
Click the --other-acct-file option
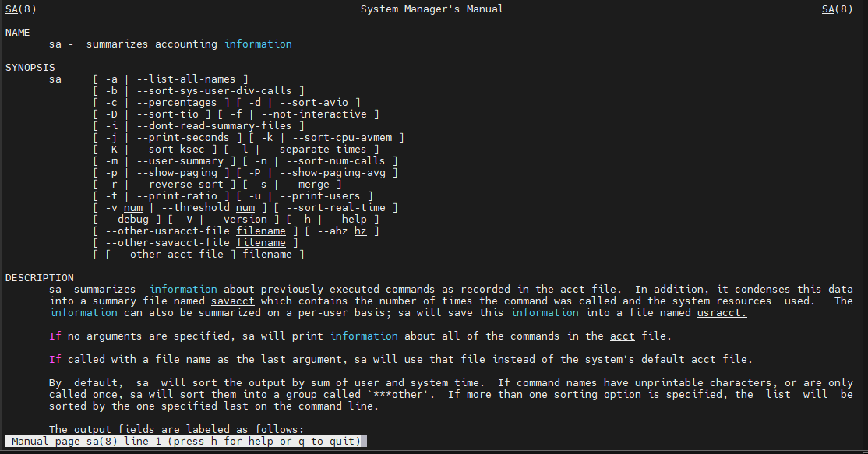tap(171, 255)
